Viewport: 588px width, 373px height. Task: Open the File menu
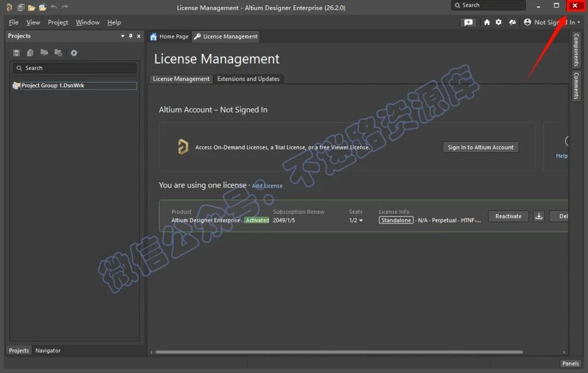[x=14, y=22]
